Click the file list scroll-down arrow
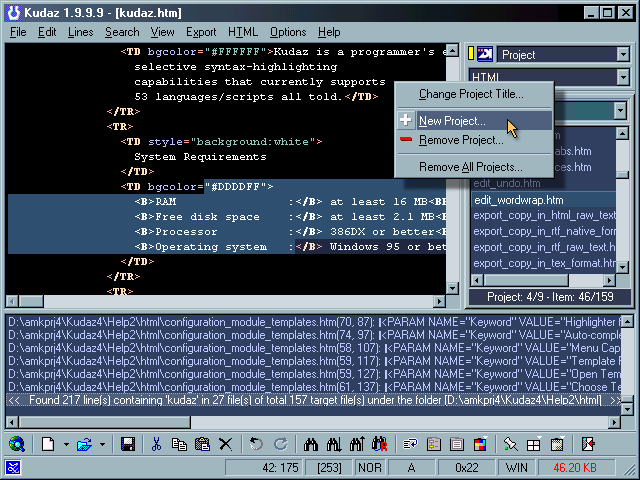Screen dimensions: 640x480 [x=622, y=267]
